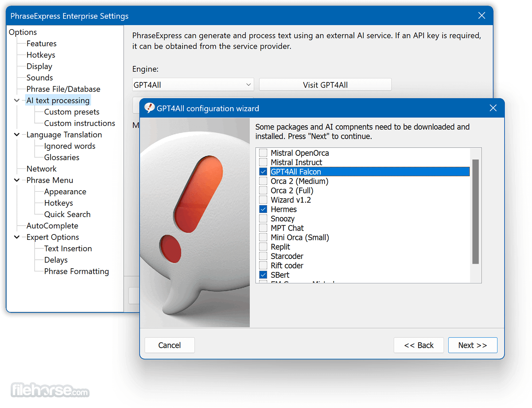
Task: Collapse the Expert Options tree node
Action: point(17,237)
